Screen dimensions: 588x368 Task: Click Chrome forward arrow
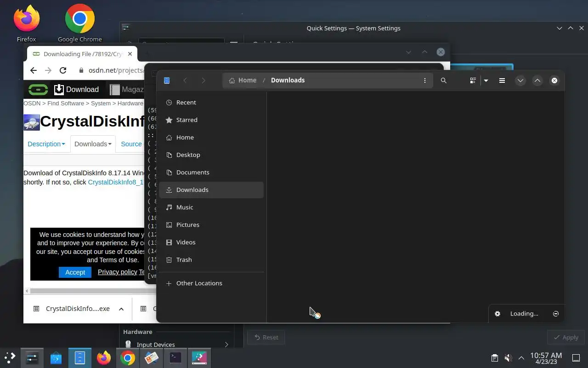48,70
